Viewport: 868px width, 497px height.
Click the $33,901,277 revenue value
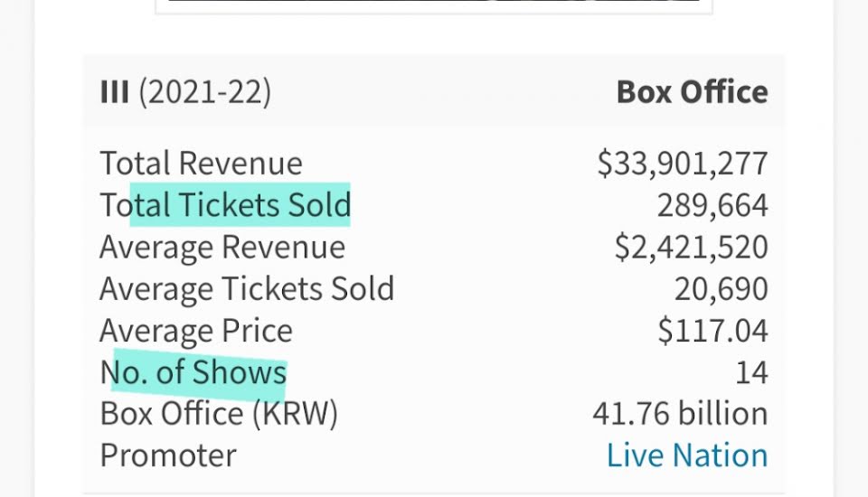click(x=682, y=164)
